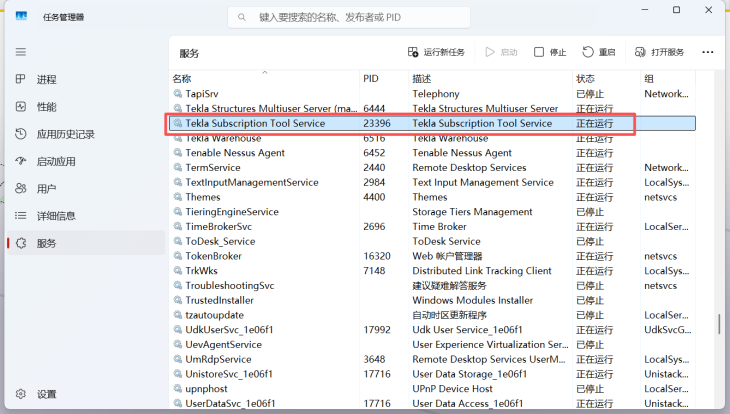Select TroubleshootingSvc row
The height and width of the screenshot is (414, 730).
point(432,285)
